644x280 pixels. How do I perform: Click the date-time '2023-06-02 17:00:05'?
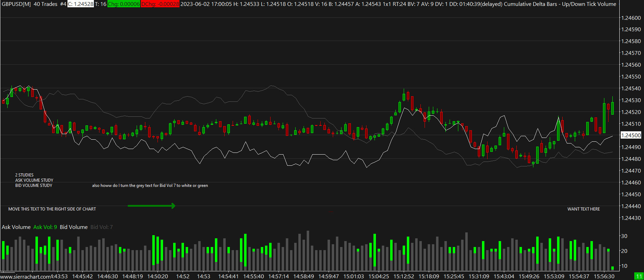(x=206, y=4)
